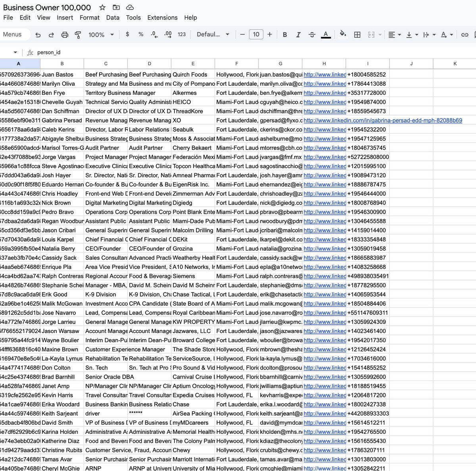Open the Data menu
476x471 pixels.
pyautogui.click(x=113, y=17)
